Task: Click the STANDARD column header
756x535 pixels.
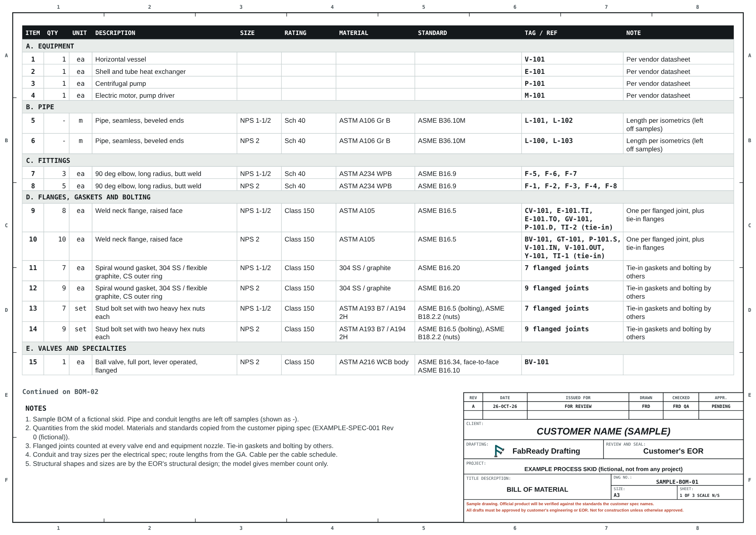Action: pyautogui.click(x=432, y=33)
